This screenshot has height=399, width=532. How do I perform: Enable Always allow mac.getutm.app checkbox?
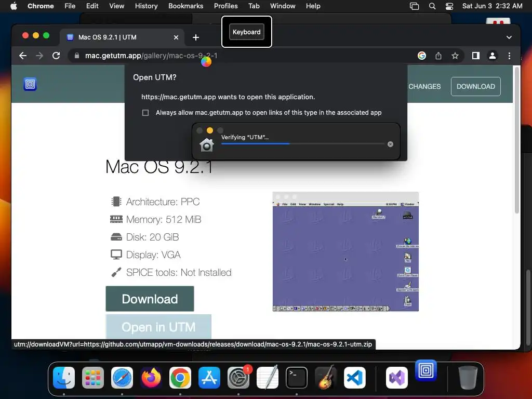tap(145, 113)
